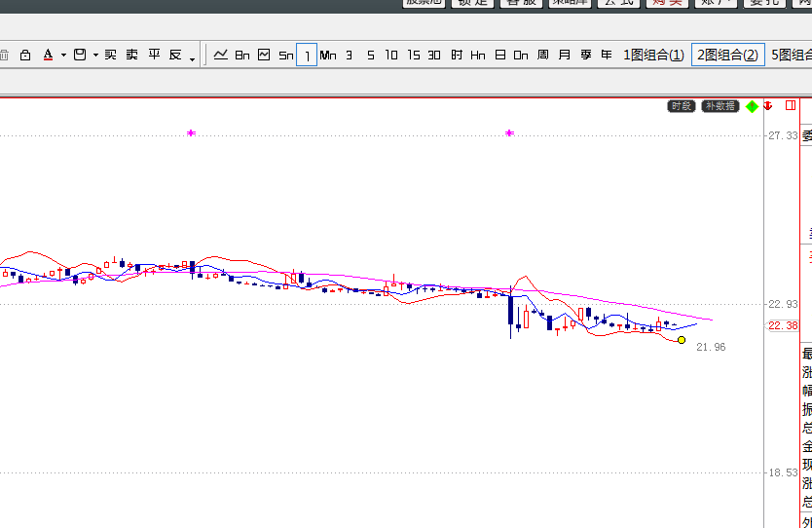Click the magenta star marker above the chart
Viewport: 812px width, 528px height.
click(191, 132)
